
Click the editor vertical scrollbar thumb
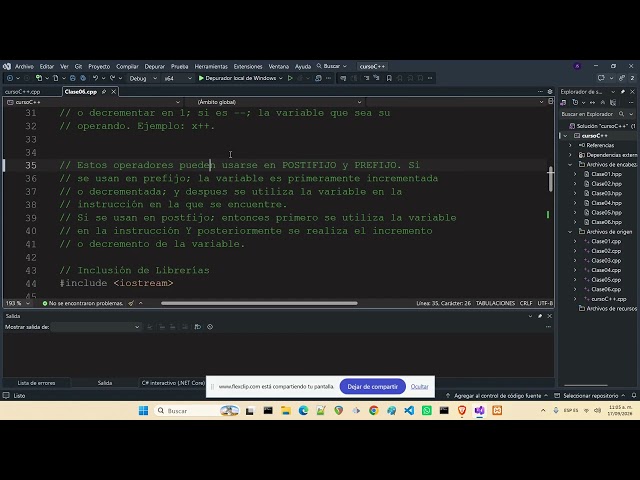pos(551,179)
